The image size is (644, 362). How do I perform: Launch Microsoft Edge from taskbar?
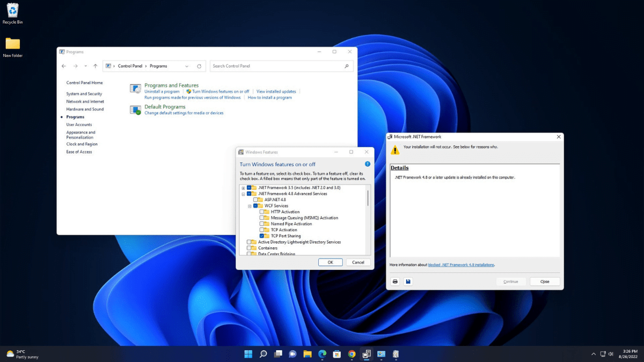tap(322, 354)
